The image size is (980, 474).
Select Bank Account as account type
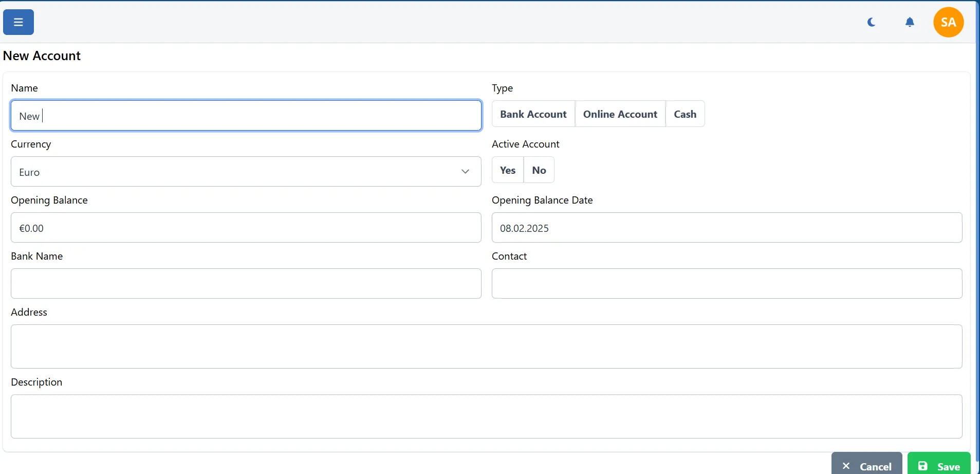tap(533, 114)
